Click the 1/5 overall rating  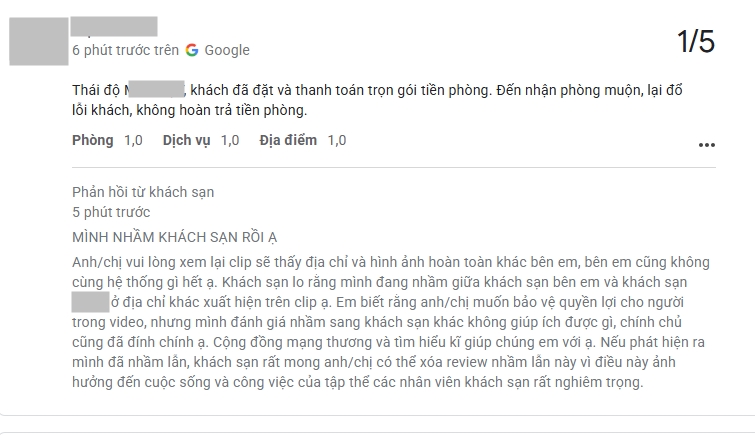pyautogui.click(x=696, y=42)
